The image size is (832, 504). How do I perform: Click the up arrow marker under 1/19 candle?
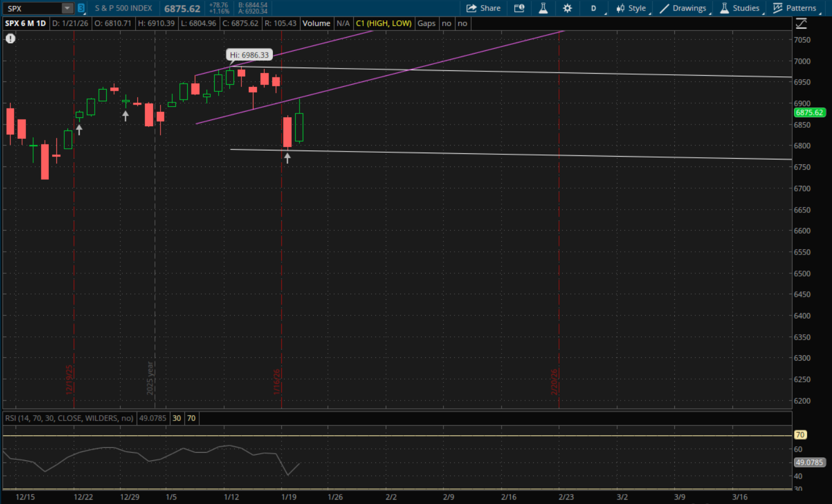pyautogui.click(x=287, y=158)
